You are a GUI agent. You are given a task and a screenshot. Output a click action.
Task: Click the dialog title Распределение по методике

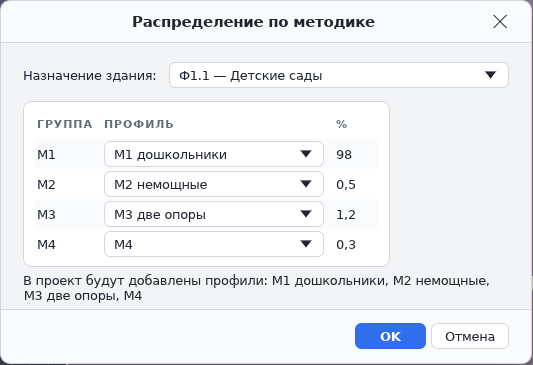point(253,22)
